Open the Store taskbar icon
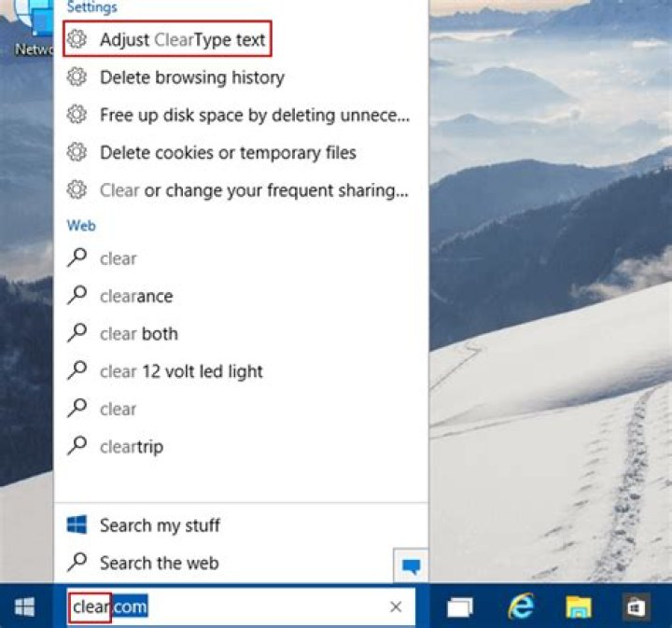The height and width of the screenshot is (628, 672). point(636,607)
